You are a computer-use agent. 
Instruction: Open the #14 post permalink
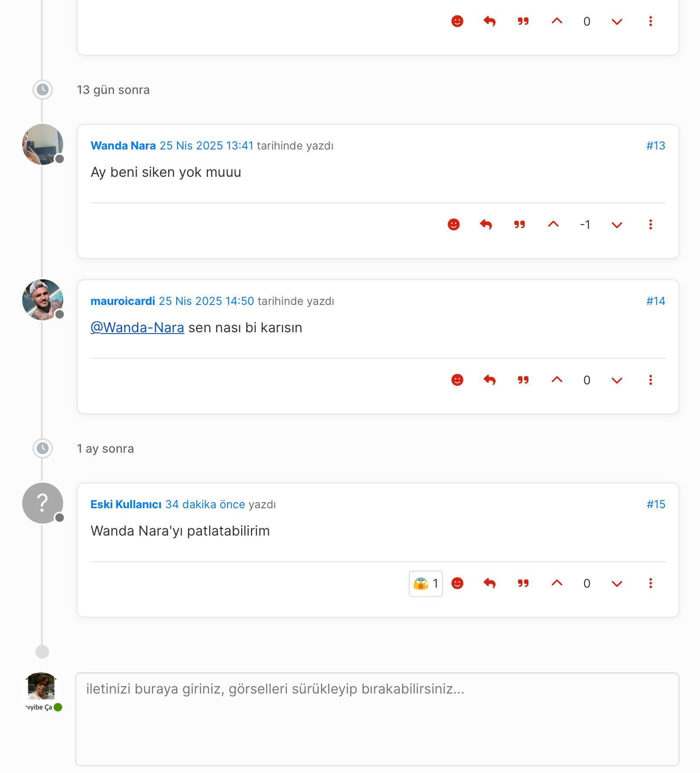point(656,301)
